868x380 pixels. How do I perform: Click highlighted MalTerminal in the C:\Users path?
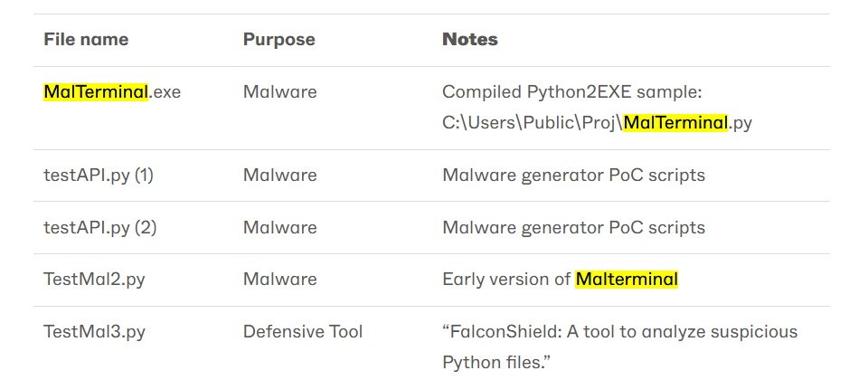(x=675, y=123)
